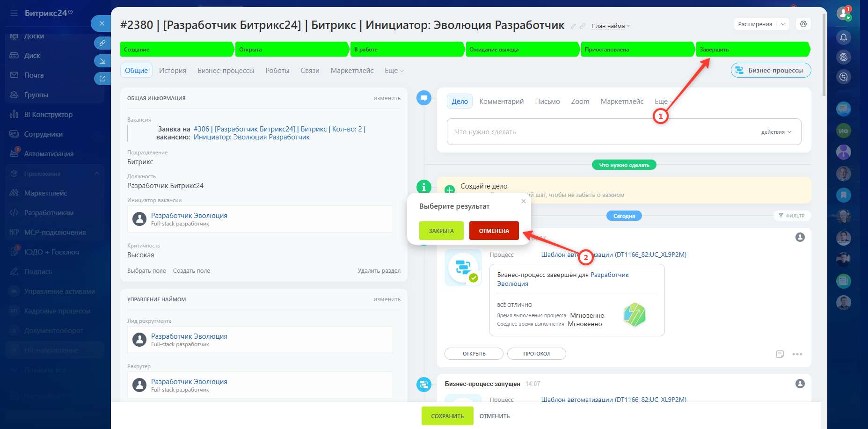Choose the ЗАКРЫТА result button
The height and width of the screenshot is (429, 868).
click(x=441, y=231)
